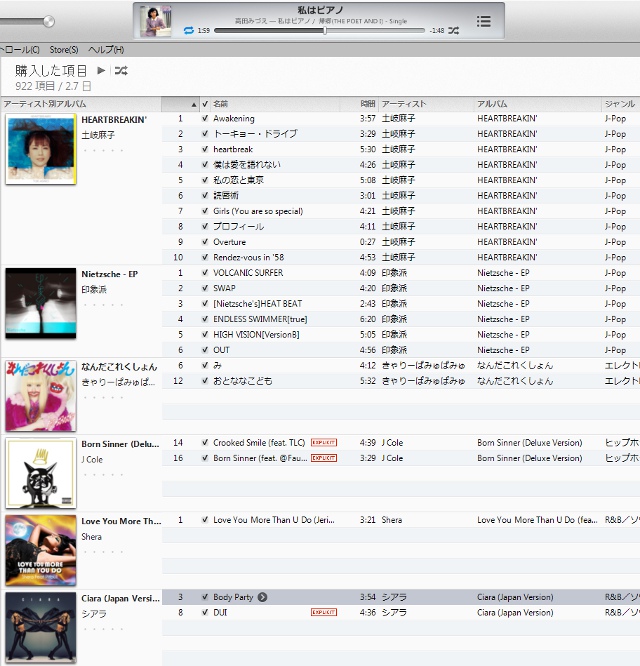Viewport: 640px width, 666px height.
Task: Toggle all checkboxes via header checkmark
Action: (x=205, y=104)
